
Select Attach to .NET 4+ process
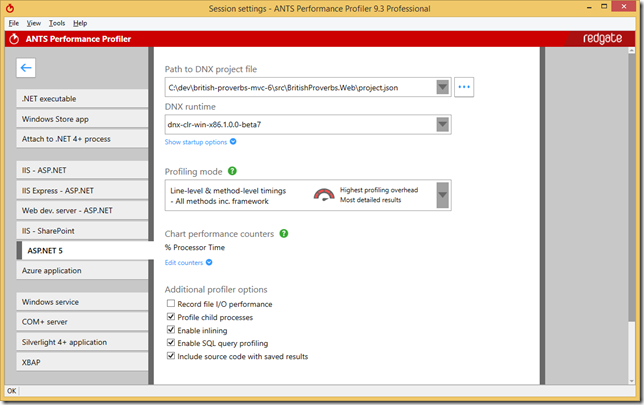point(82,139)
